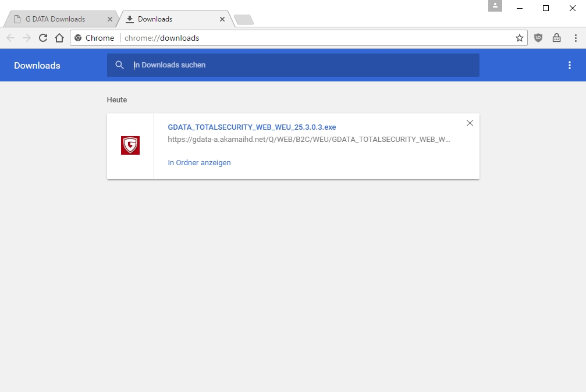This screenshot has width=586, height=392.
Task: Open Chrome's three-dot main menu
Action: tap(576, 38)
